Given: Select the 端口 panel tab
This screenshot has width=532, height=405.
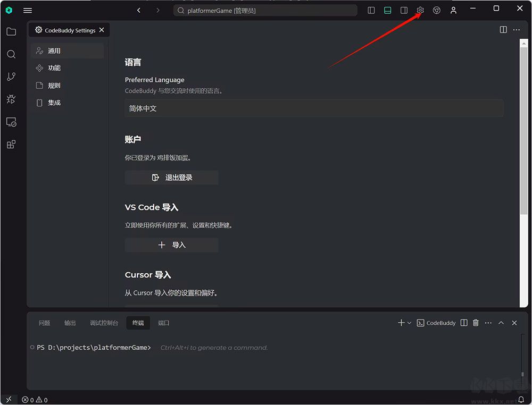Looking at the screenshot, I should (x=163, y=323).
